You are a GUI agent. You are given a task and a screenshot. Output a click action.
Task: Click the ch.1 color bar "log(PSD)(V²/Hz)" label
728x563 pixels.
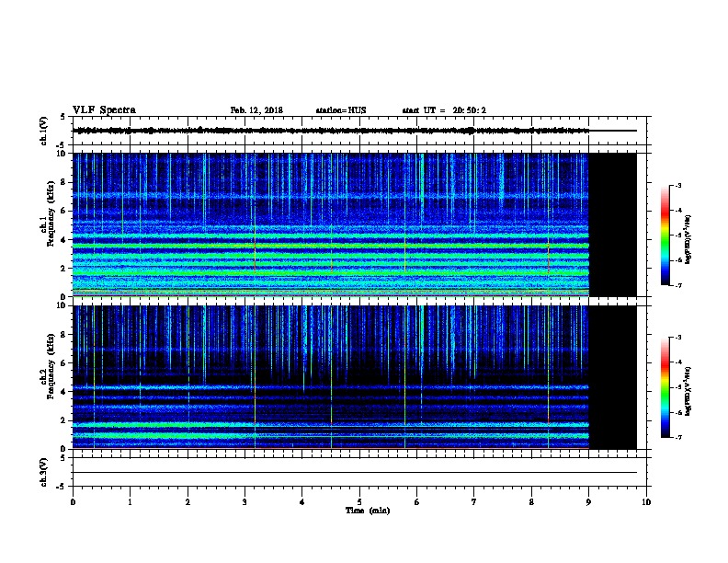pos(688,240)
